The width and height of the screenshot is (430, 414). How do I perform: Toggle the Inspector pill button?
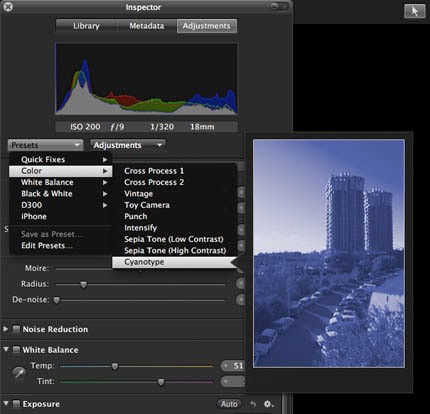point(279,7)
